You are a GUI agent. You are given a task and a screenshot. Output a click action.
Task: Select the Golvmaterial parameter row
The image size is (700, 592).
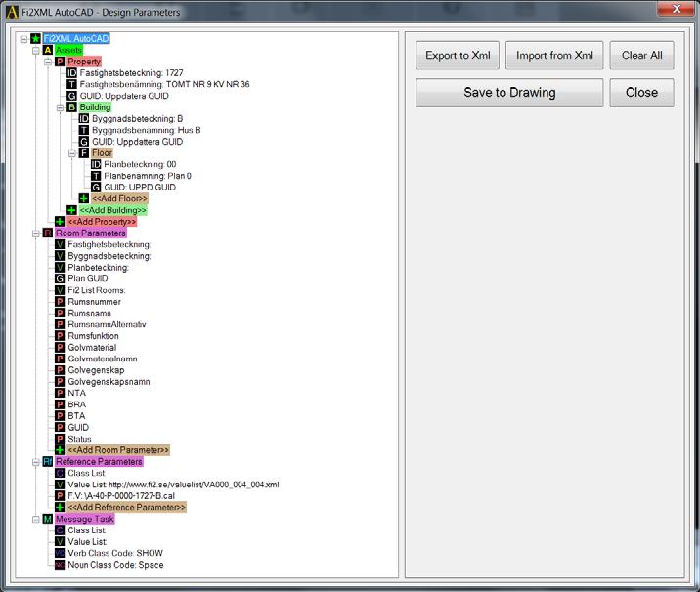pos(92,348)
